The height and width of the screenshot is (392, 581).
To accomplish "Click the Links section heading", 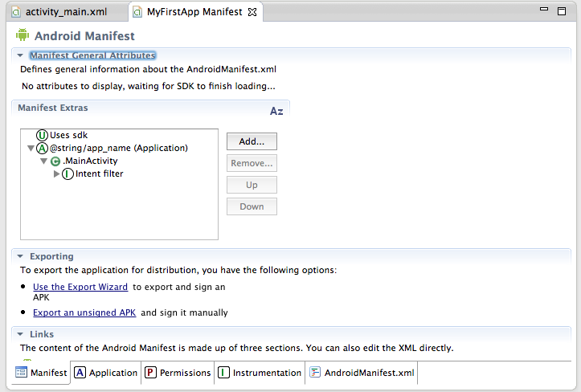I will [42, 334].
